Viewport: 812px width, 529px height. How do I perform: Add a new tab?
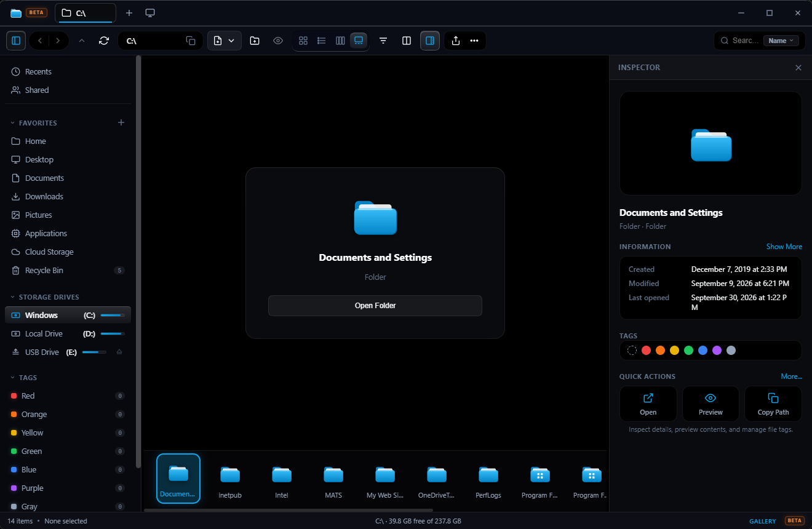pyautogui.click(x=129, y=13)
